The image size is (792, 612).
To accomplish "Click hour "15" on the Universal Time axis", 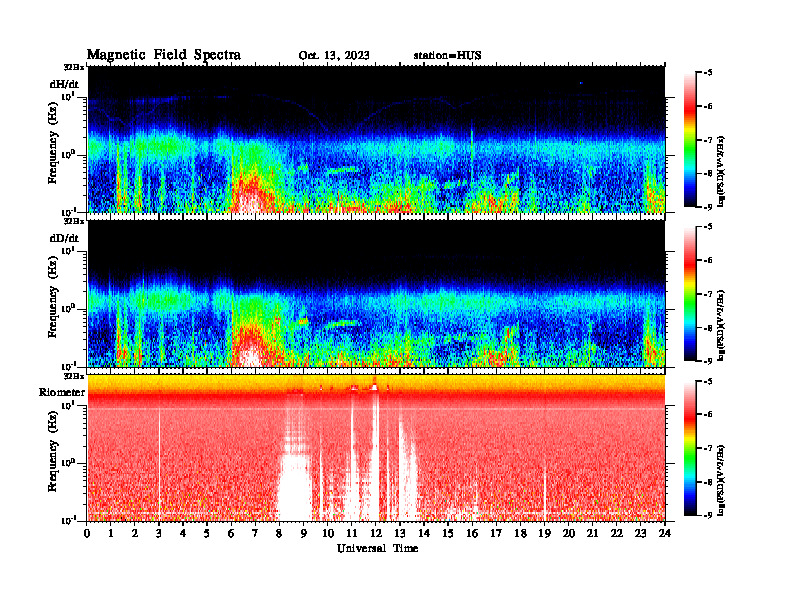I will point(448,534).
